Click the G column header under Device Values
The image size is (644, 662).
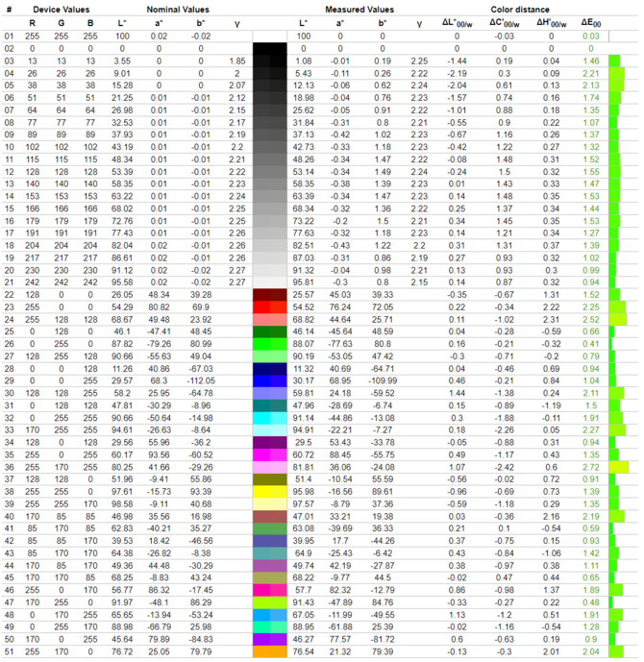coord(62,23)
